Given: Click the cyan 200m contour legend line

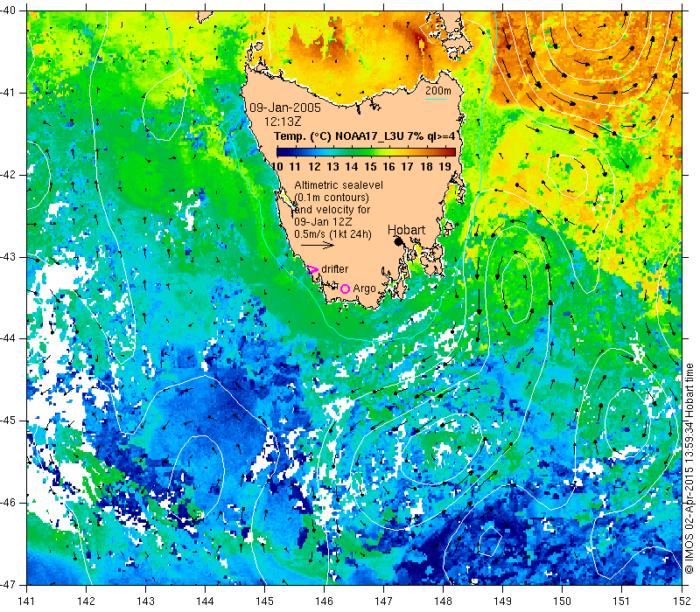Looking at the screenshot, I should [436, 99].
